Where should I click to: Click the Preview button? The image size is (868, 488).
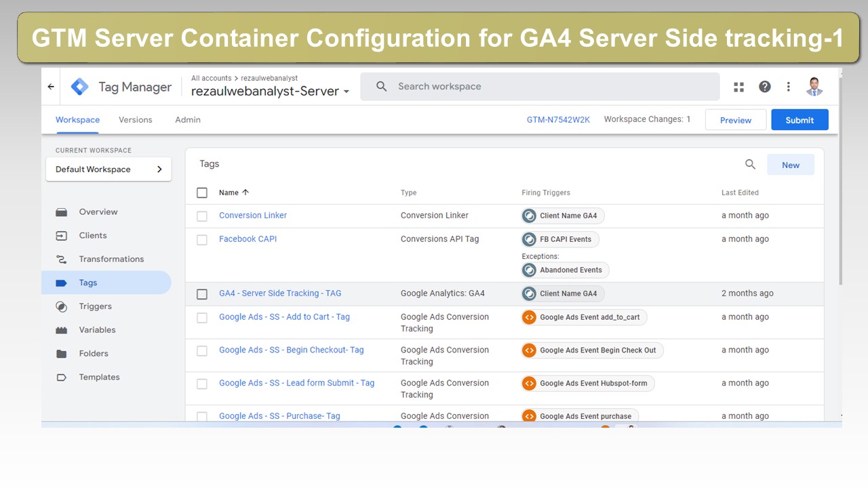(x=736, y=120)
